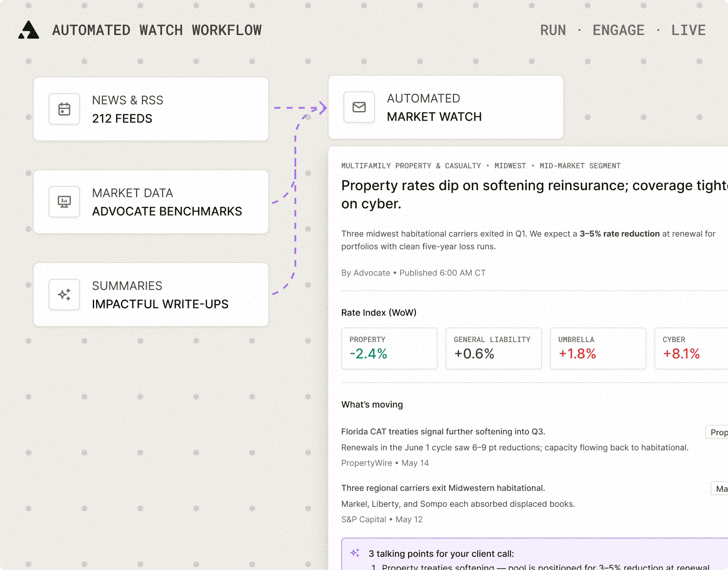Click the AUTOMATED WATCH WORKFLOW title

[x=157, y=30]
